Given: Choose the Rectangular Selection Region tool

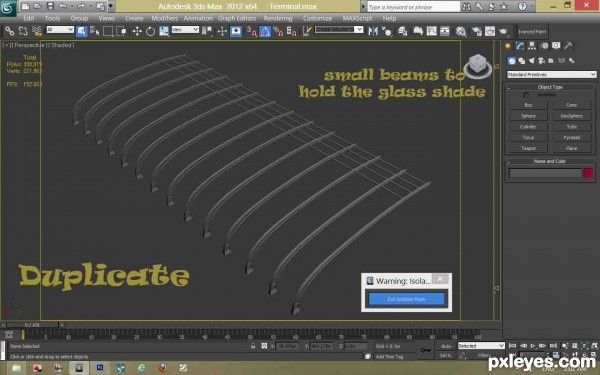Looking at the screenshot, I should (108, 31).
